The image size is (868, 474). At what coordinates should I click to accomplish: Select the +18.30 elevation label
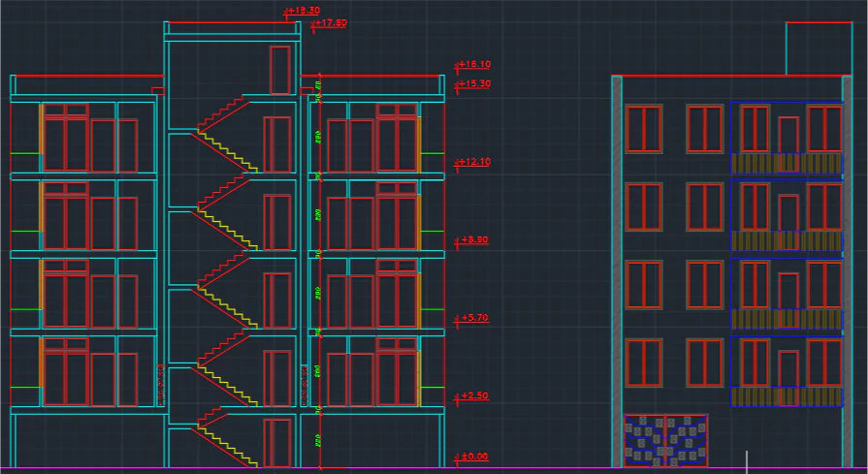tap(305, 11)
